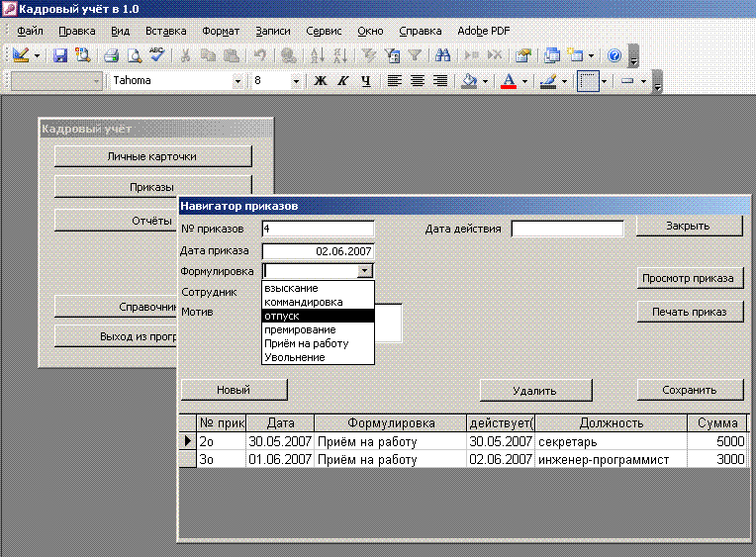Open the Сервис menu

(324, 31)
